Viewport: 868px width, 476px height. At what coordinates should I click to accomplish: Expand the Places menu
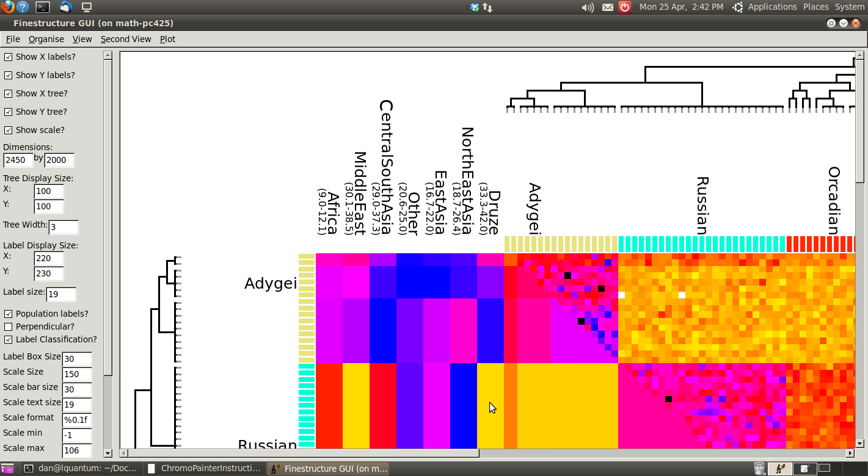tap(815, 7)
